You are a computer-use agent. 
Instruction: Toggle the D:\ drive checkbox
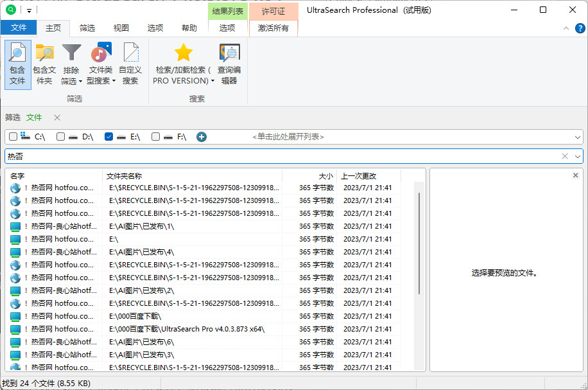pos(61,137)
